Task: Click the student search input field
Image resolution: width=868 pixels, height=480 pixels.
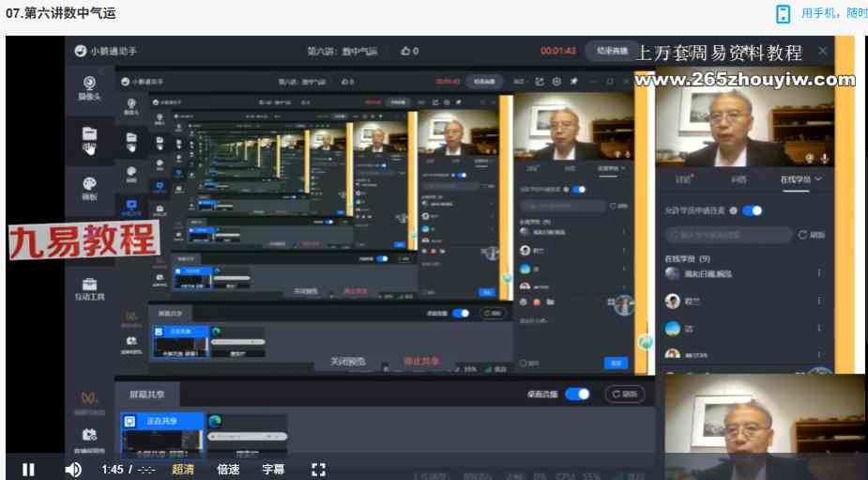Action: pos(724,235)
